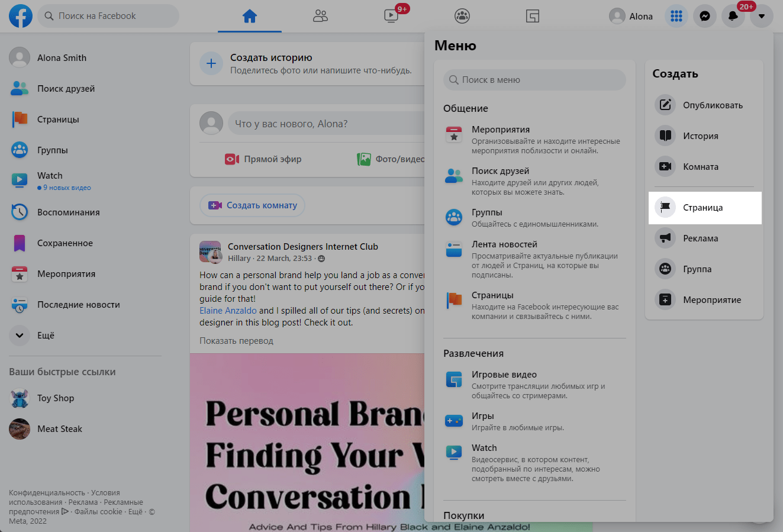The image size is (783, 532).
Task: Open Messenger icon in top bar
Action: (704, 16)
